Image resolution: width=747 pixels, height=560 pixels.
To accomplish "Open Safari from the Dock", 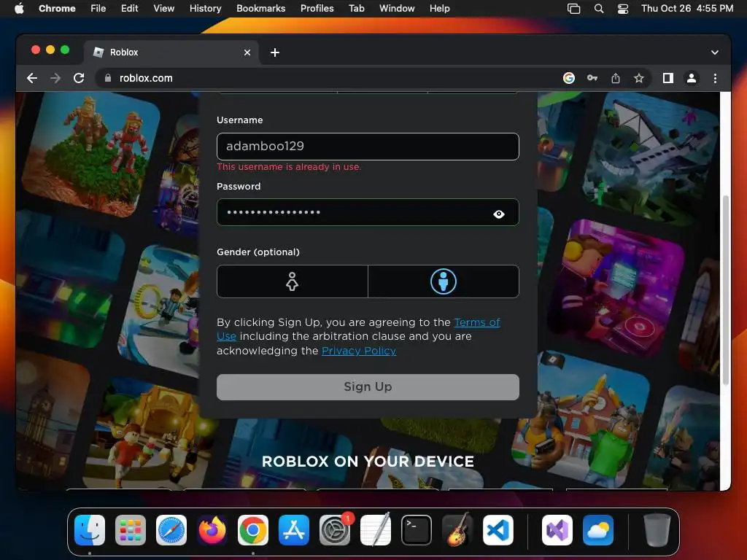I will (x=171, y=530).
